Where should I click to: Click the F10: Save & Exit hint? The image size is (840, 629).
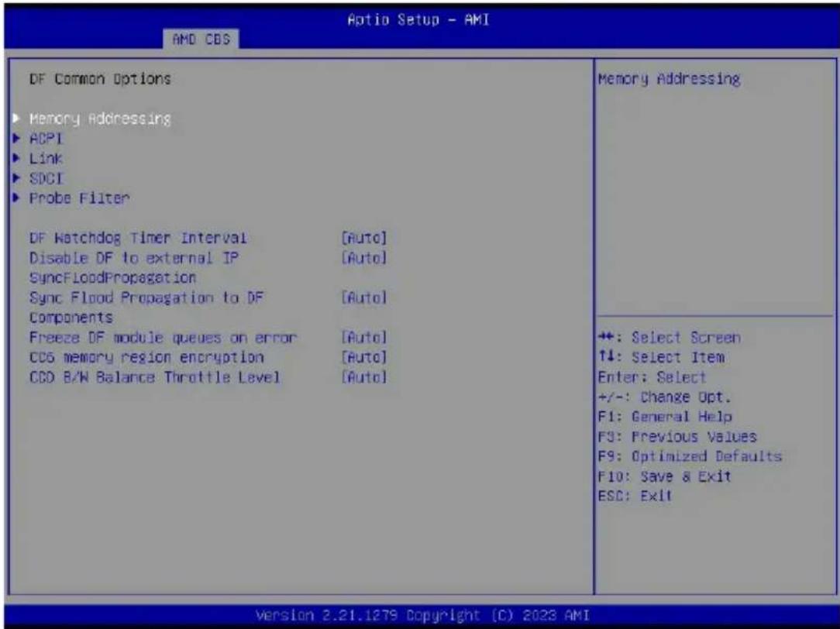[664, 476]
